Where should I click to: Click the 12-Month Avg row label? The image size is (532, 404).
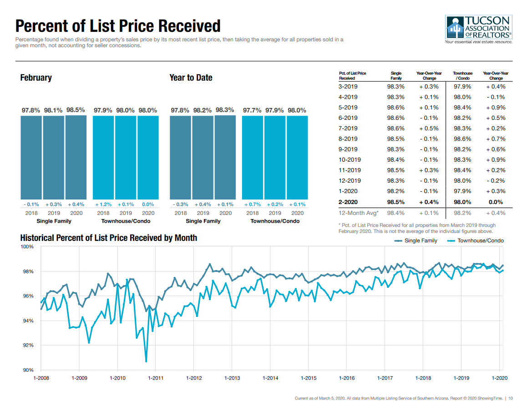pyautogui.click(x=359, y=213)
